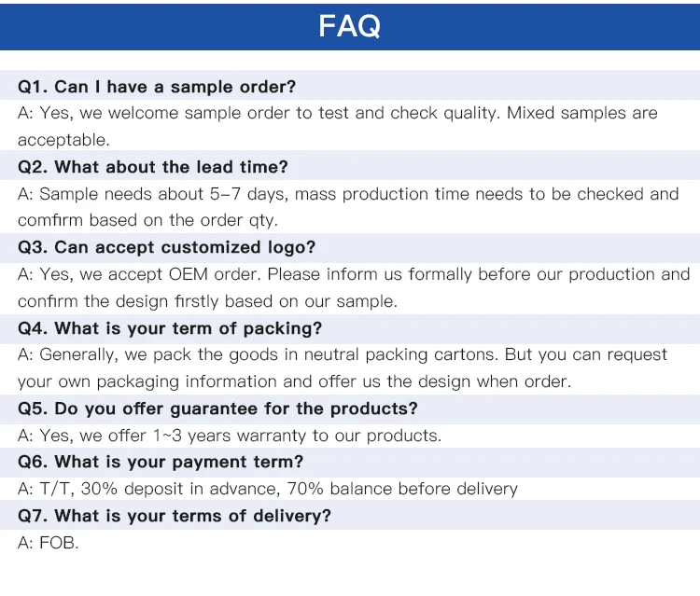Click the 1~3 years warranty answer
Image resolution: width=700 pixels, height=596 pixels.
click(230, 436)
